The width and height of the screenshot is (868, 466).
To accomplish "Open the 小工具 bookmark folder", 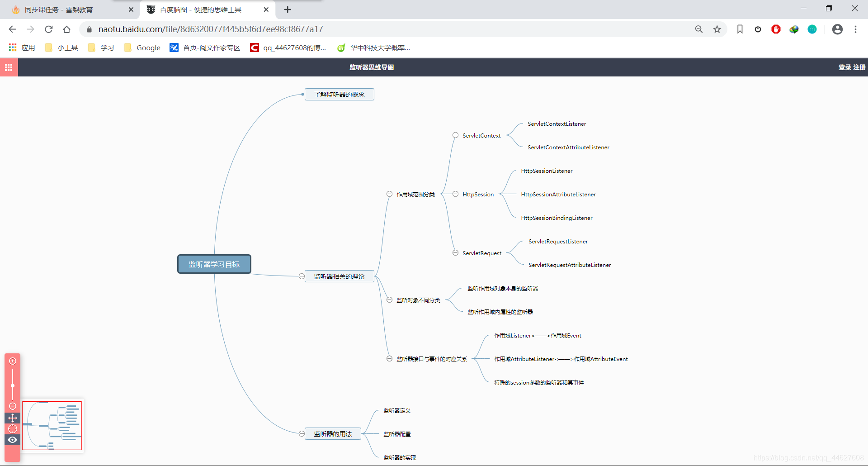I will point(61,48).
